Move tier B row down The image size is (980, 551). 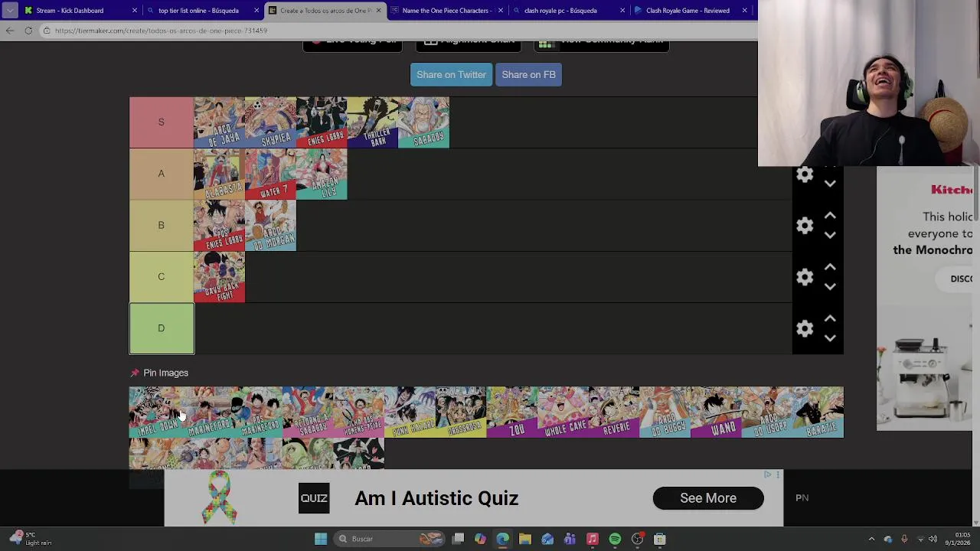pyautogui.click(x=830, y=235)
